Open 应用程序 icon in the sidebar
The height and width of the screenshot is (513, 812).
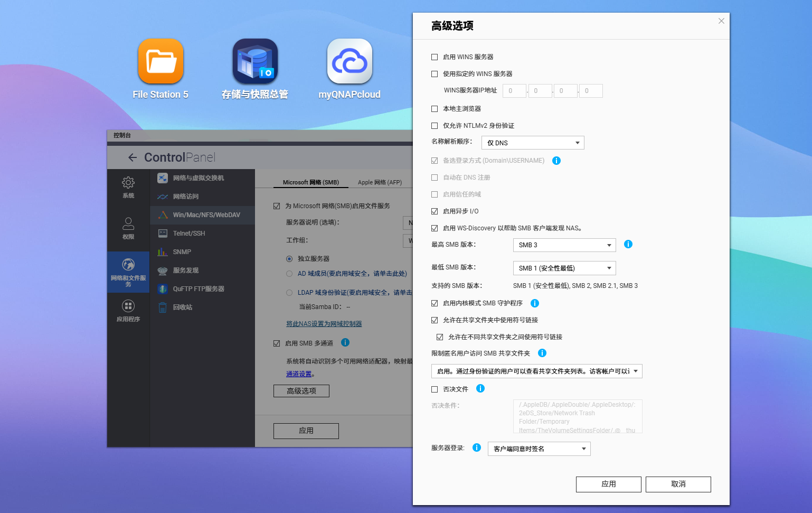[128, 306]
